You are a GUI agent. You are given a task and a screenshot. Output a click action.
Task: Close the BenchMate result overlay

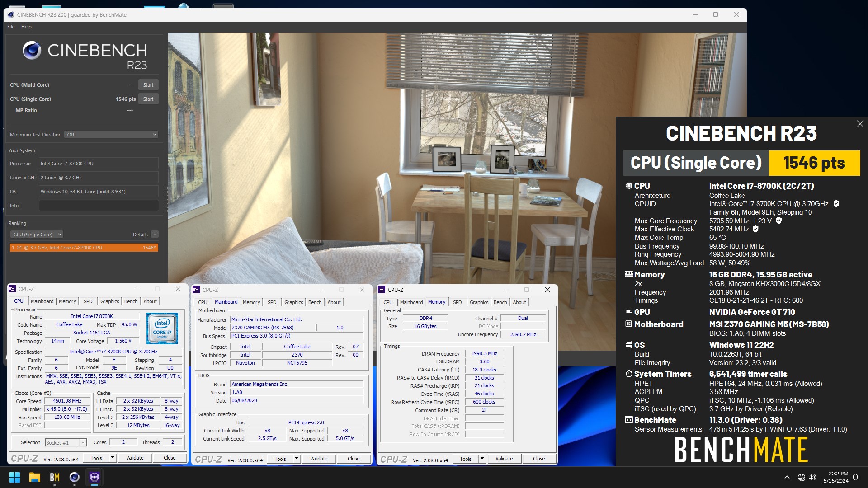(860, 124)
